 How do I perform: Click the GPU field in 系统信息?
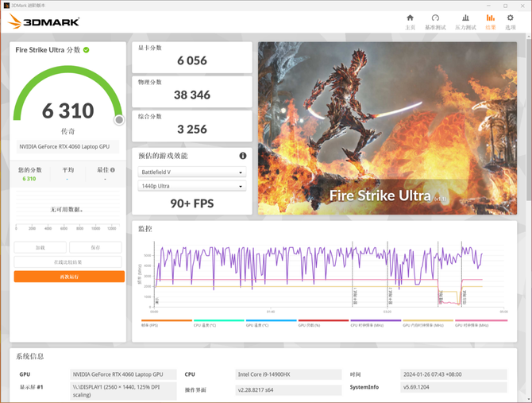coord(123,374)
